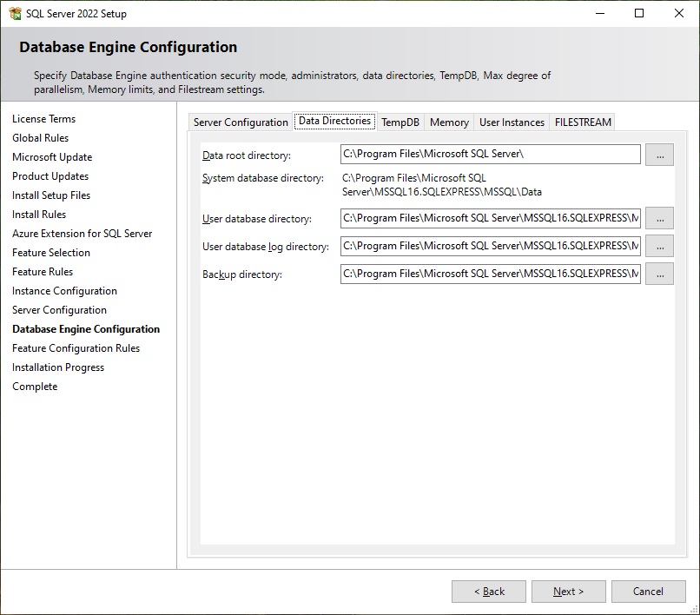Go back with the Back button
This screenshot has width=700, height=615.
point(489,592)
